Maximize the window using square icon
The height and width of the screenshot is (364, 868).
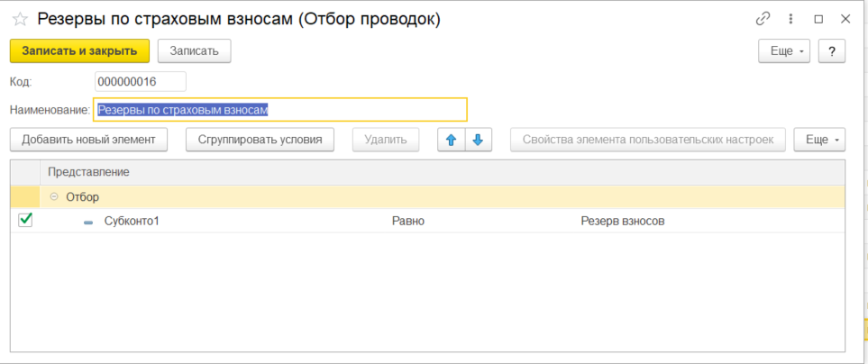(x=818, y=19)
